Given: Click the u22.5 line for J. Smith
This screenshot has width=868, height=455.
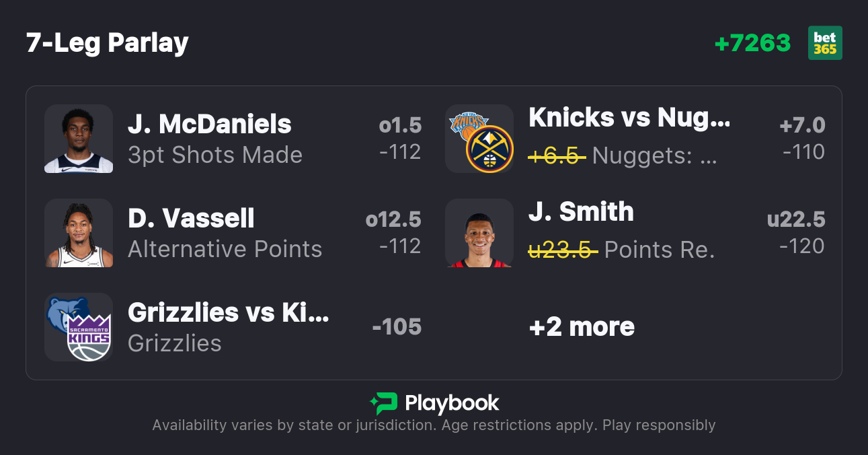Looking at the screenshot, I should (796, 219).
